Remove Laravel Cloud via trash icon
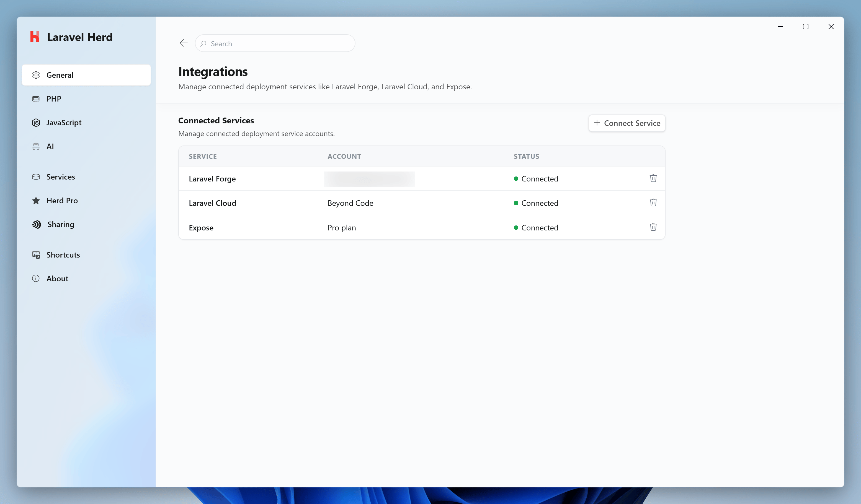This screenshot has height=504, width=861. coord(653,203)
